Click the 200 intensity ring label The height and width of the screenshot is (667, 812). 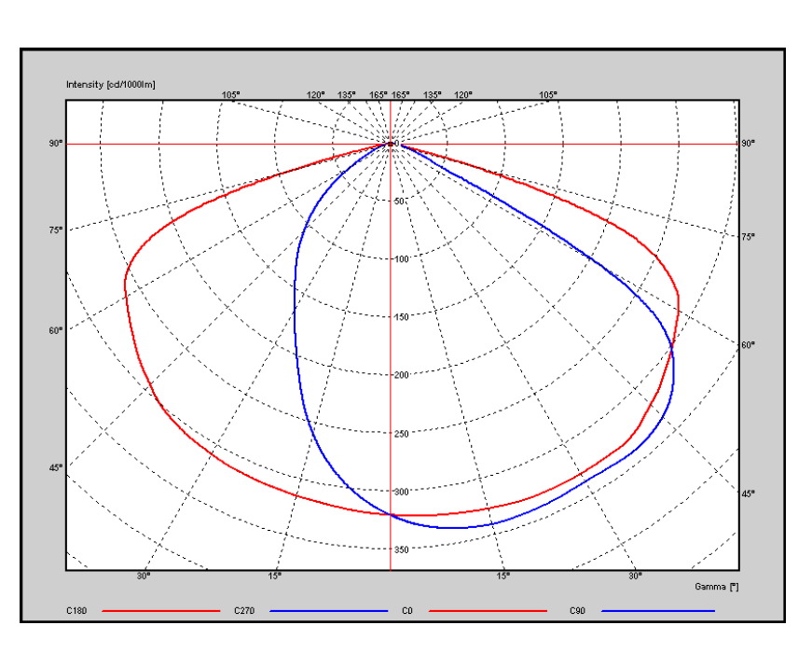click(x=402, y=375)
